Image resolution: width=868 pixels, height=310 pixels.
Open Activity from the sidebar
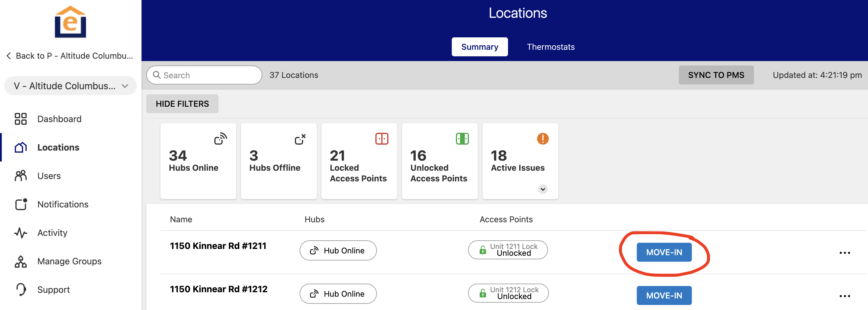coord(53,233)
